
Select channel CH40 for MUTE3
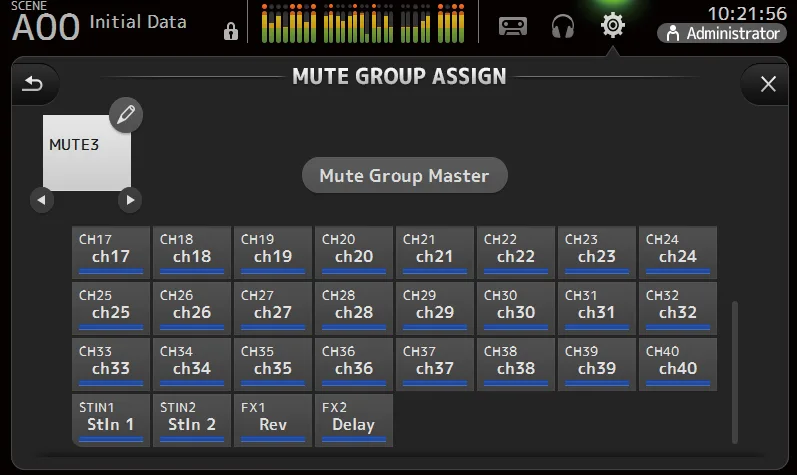point(678,364)
